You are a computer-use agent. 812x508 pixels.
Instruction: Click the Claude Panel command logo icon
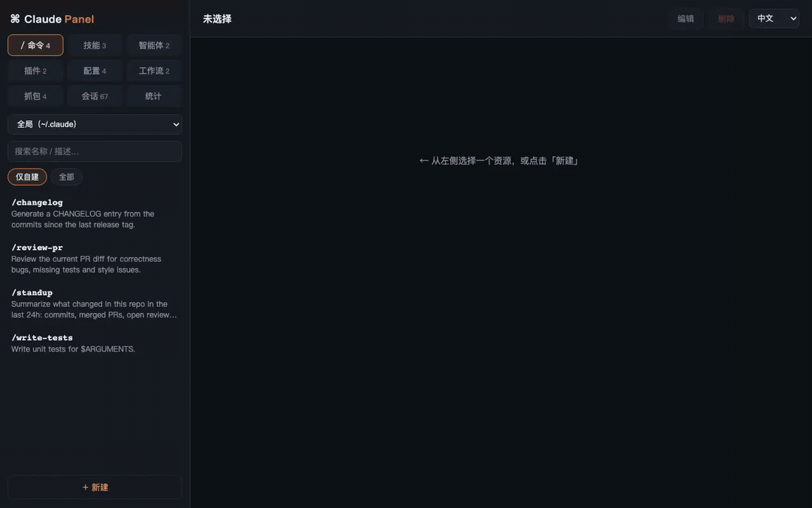click(x=15, y=19)
